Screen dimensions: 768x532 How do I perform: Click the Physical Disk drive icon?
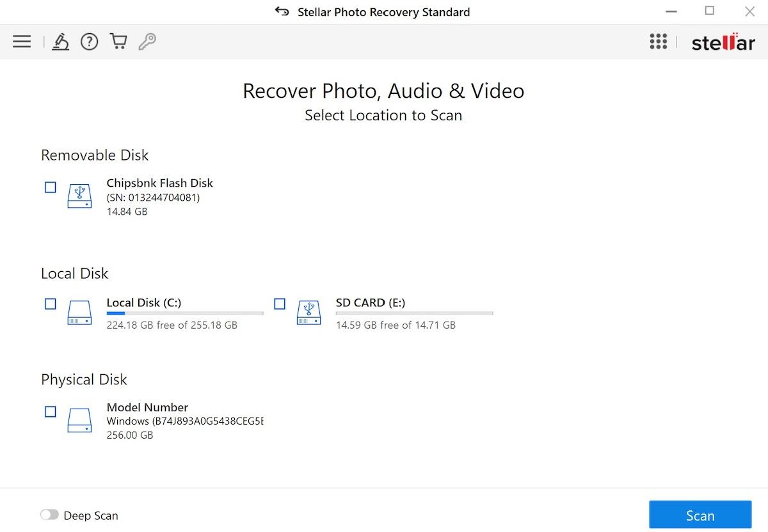pos(79,420)
